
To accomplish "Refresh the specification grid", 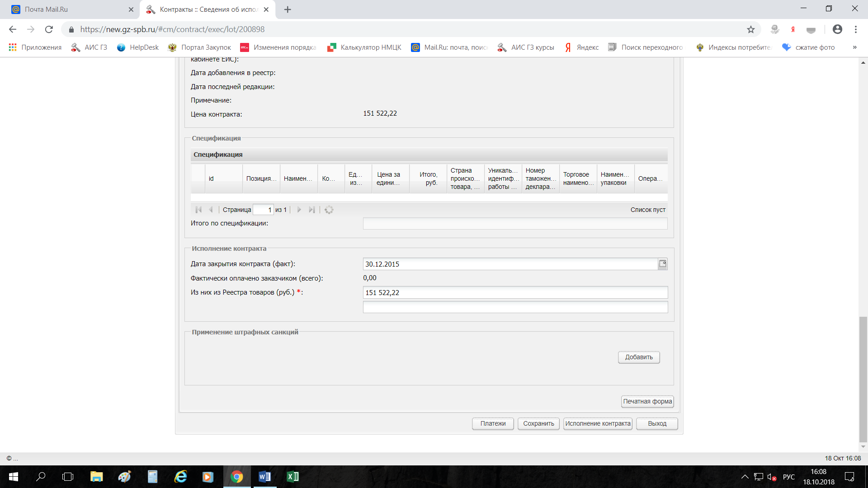I will pos(329,210).
